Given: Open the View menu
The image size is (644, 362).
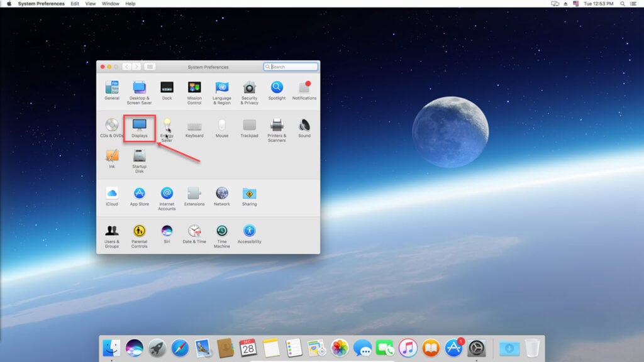Looking at the screenshot, I should pyautogui.click(x=91, y=4).
